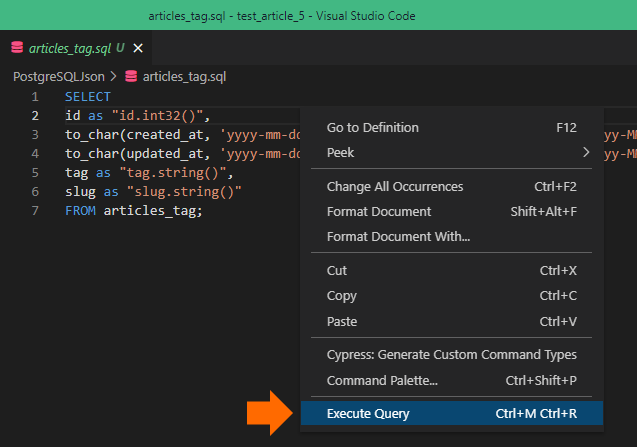Screen dimensions: 637x447
Task: Click the "tag.string()" alias on line 5
Action: tap(173, 173)
